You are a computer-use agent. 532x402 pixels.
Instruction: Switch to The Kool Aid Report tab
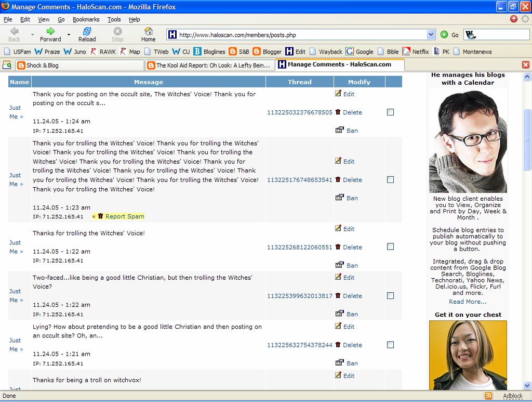(x=210, y=65)
